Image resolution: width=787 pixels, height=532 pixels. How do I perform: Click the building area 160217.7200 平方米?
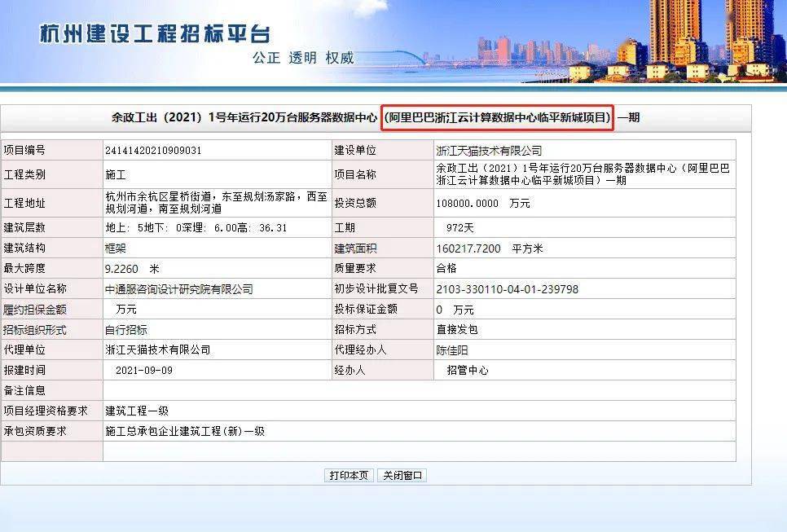click(x=490, y=248)
